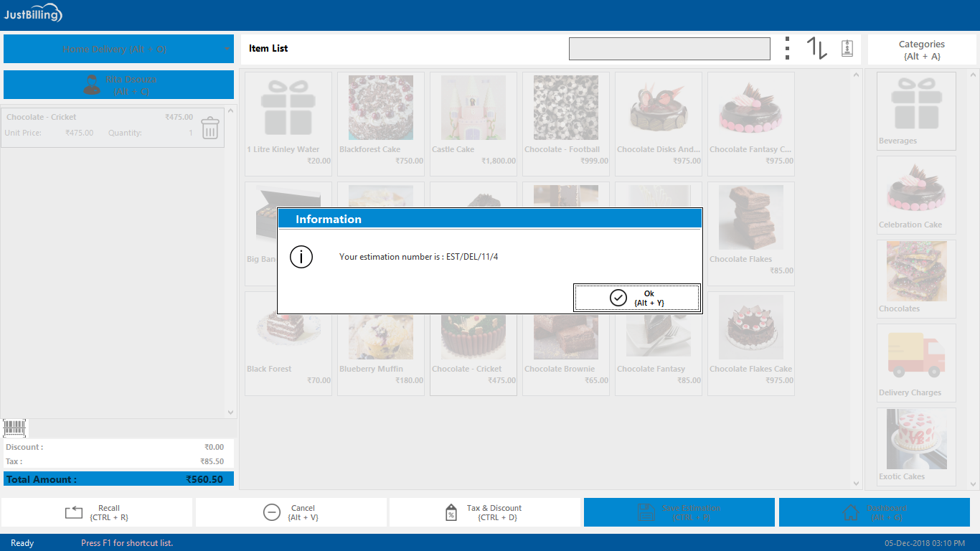The image size is (980, 551).
Task: Click the cart row Chocolate - Cricket
Action: pos(113,128)
